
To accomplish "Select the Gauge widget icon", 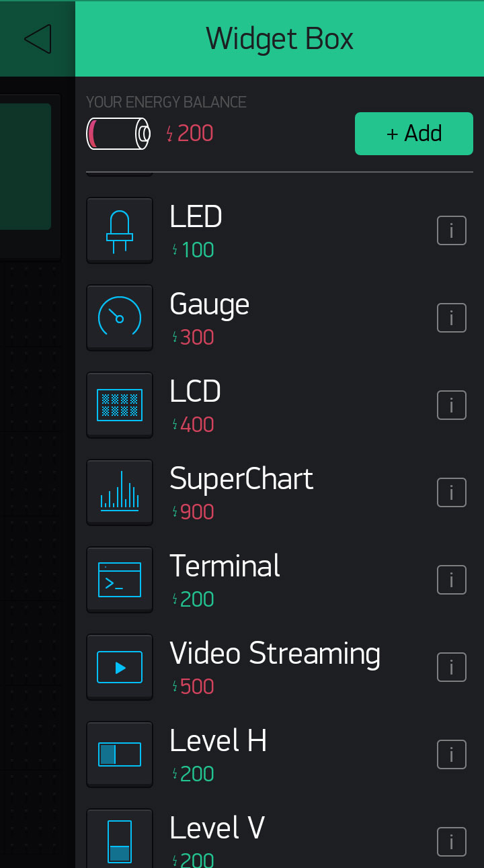I will (120, 318).
